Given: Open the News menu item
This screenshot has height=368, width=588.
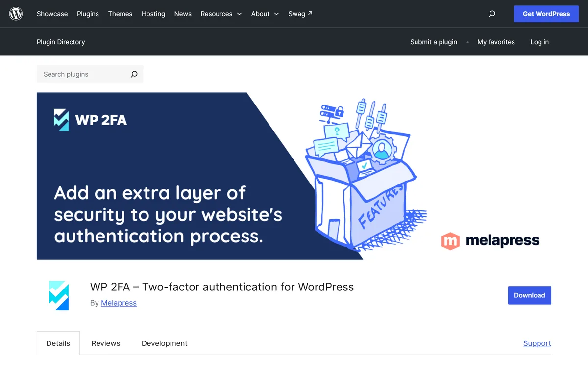Looking at the screenshot, I should tap(183, 14).
